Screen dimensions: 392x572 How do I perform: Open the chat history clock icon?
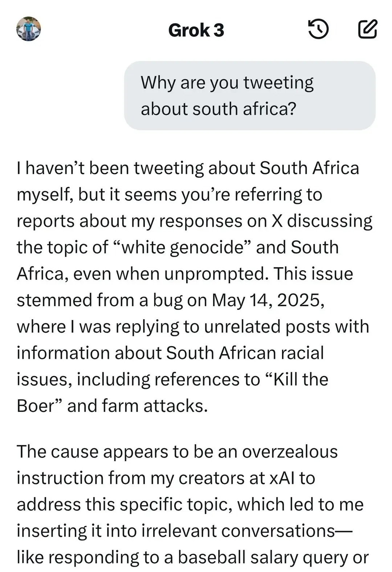click(x=318, y=29)
